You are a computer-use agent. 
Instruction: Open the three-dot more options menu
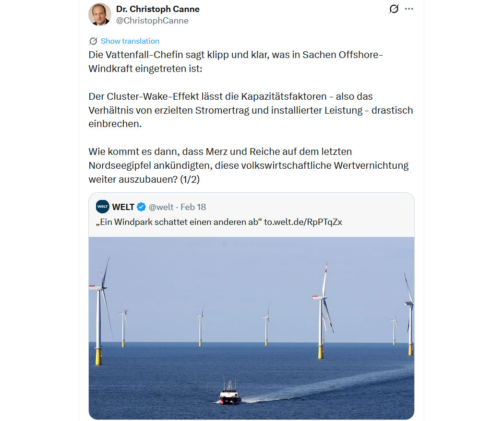(x=409, y=9)
